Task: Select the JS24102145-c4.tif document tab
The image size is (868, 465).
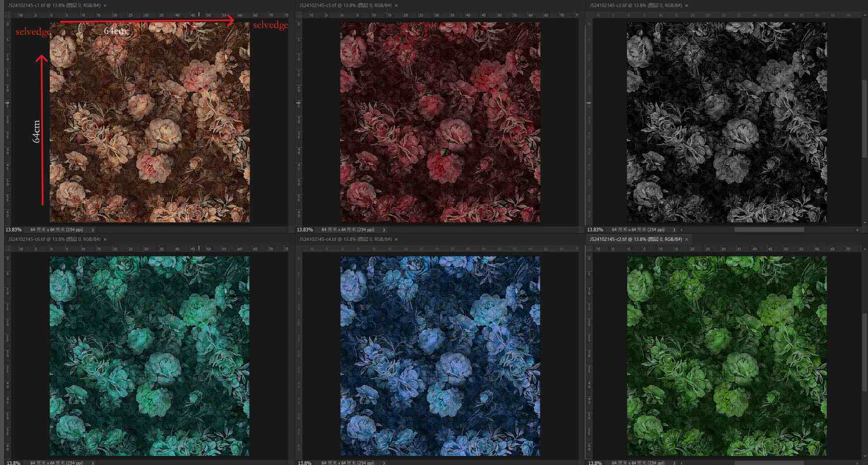Action: click(x=345, y=239)
